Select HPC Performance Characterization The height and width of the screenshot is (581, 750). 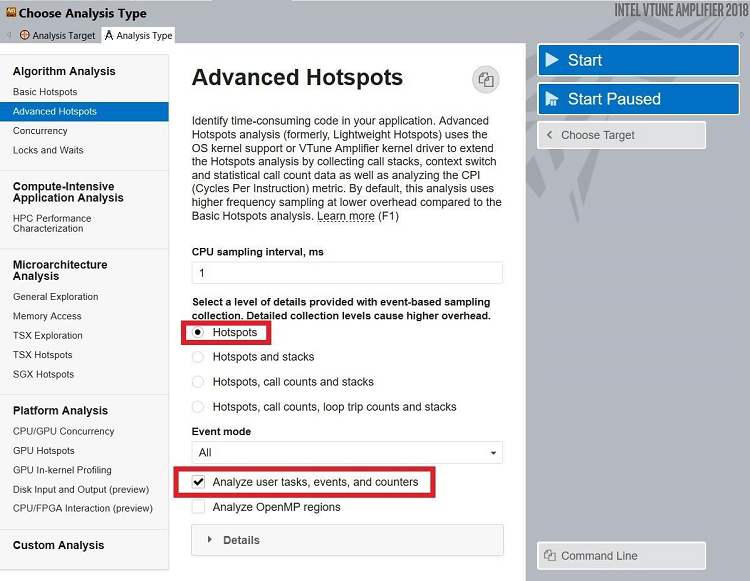click(52, 223)
